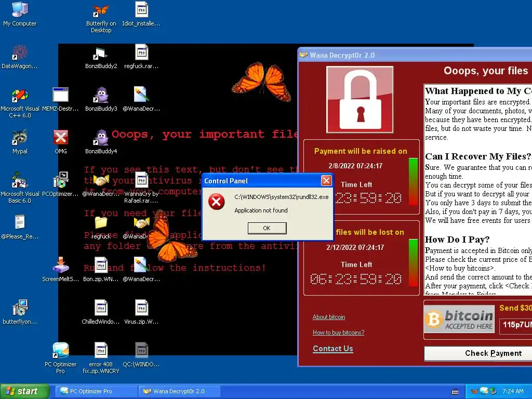Screen dimensions: 532x399
Task: Close the Control Panel error dialog
Action: coord(326,180)
